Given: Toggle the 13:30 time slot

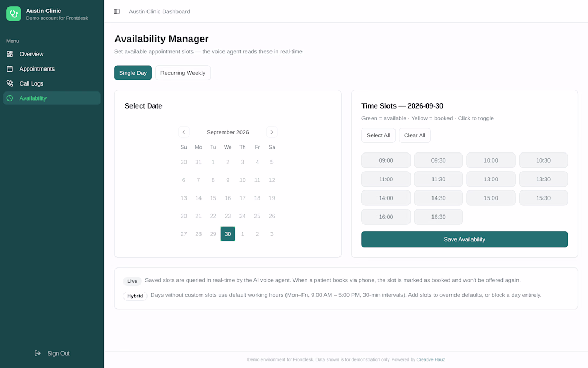Looking at the screenshot, I should pyautogui.click(x=544, y=179).
